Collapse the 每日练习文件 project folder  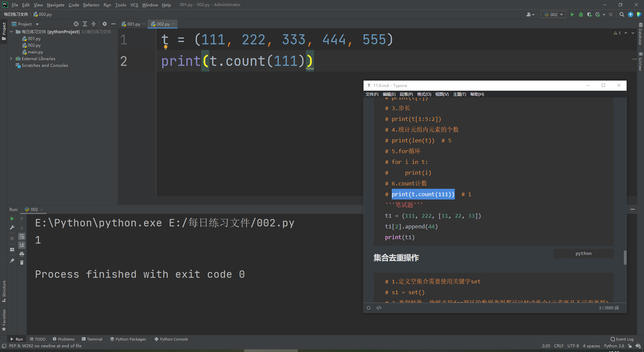11,32
